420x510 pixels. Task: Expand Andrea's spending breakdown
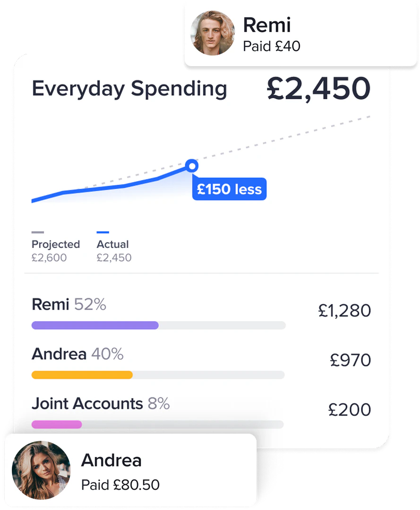(x=77, y=354)
